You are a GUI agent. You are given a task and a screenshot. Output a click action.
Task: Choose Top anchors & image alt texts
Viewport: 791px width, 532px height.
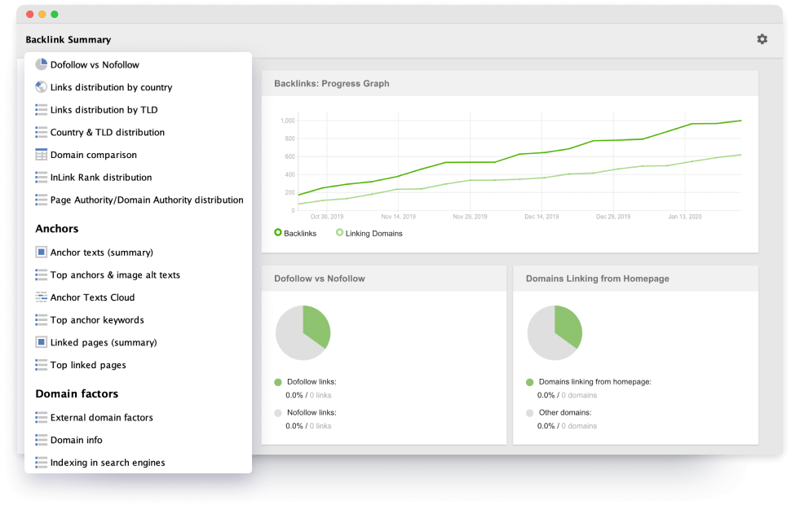tap(115, 275)
